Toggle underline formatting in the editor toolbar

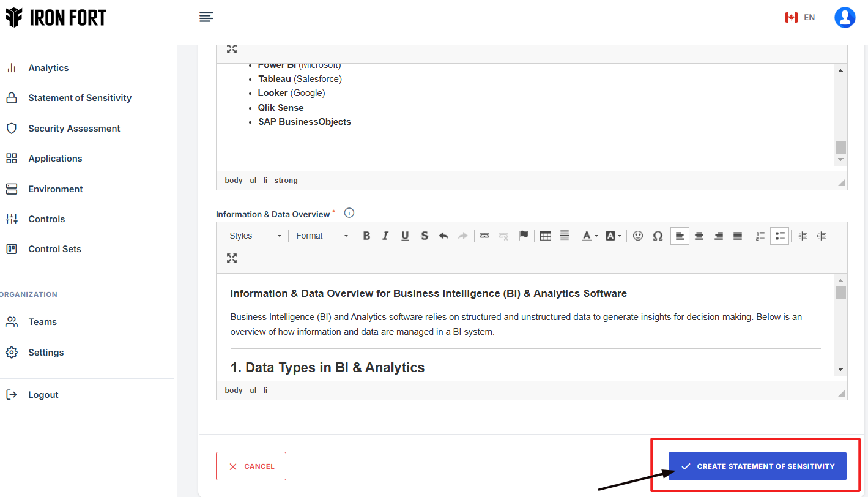[405, 236]
